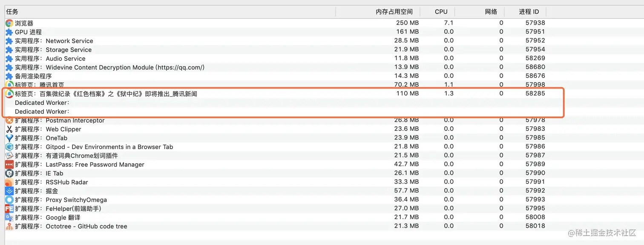This screenshot has height=245, width=644.
Task: Select 实用程序: Storage Service row
Action: point(53,50)
